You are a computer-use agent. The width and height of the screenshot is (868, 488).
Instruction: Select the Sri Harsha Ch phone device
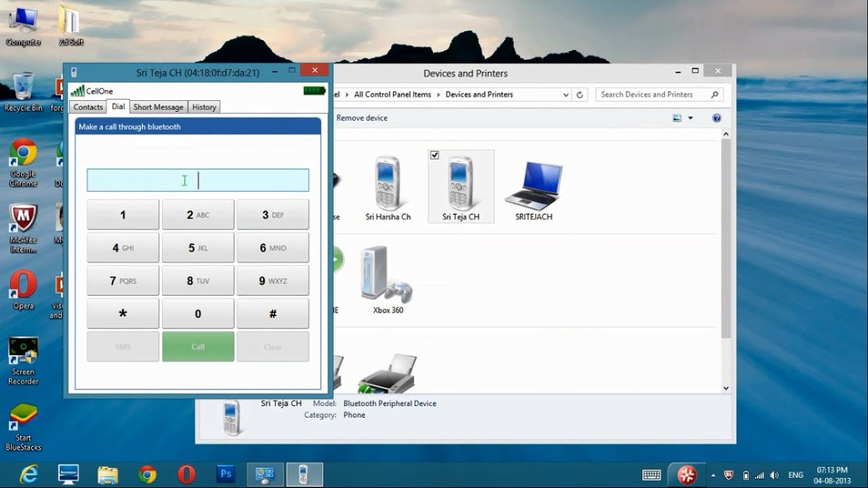[388, 188]
